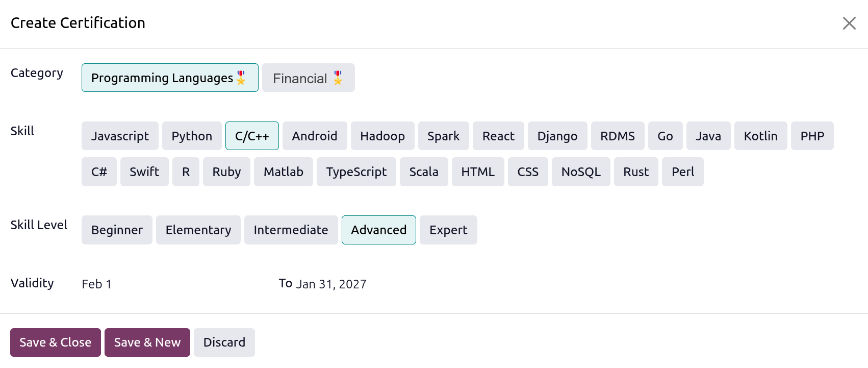
Task: Choose the Beginner skill level
Action: coord(117,230)
